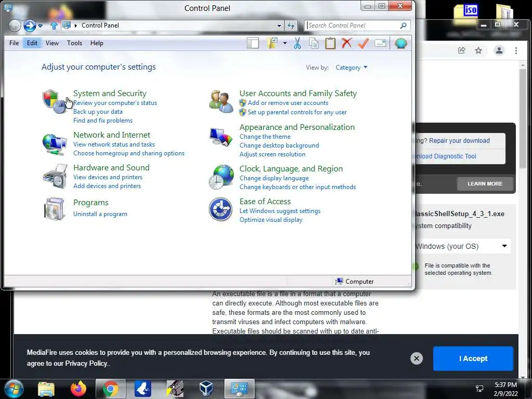This screenshot has width=532, height=399.
Task: Open the Windows (your OS) dropdown
Action: (x=461, y=246)
